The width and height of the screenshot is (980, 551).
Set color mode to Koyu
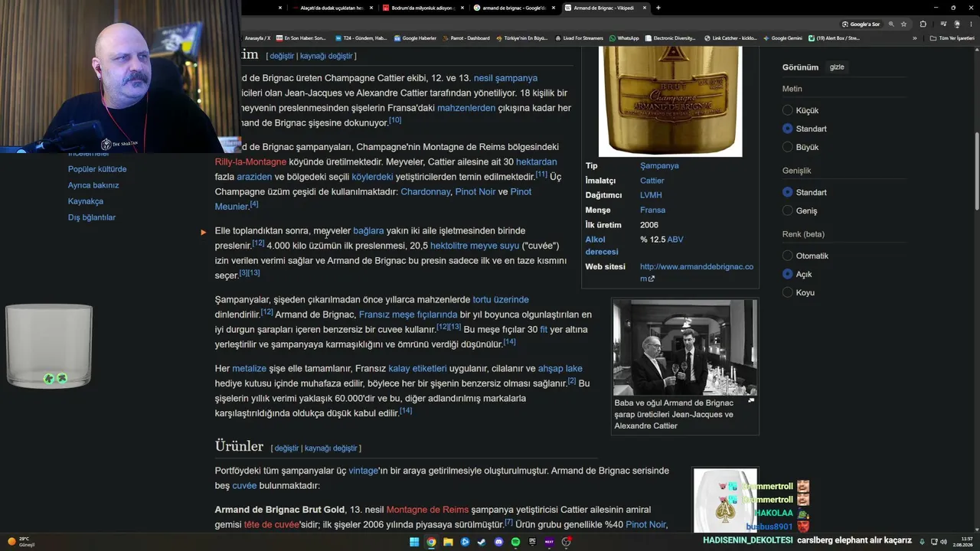click(788, 292)
